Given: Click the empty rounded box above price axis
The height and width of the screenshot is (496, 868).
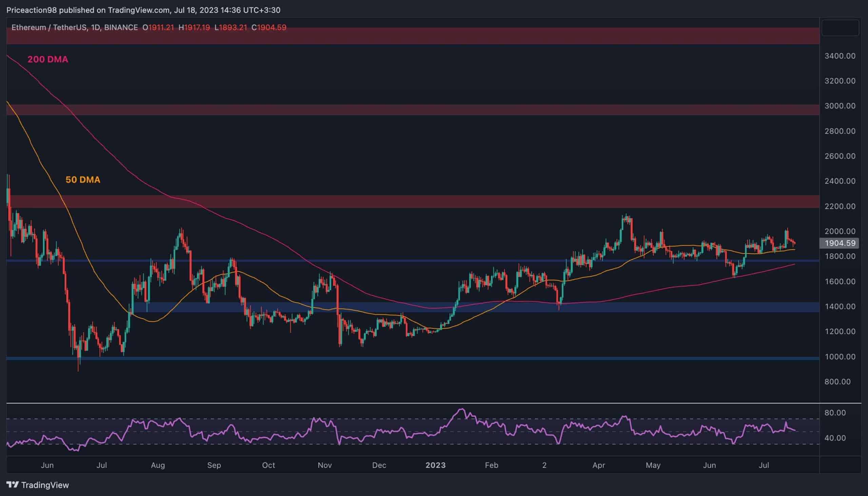Looking at the screenshot, I should 840,28.
